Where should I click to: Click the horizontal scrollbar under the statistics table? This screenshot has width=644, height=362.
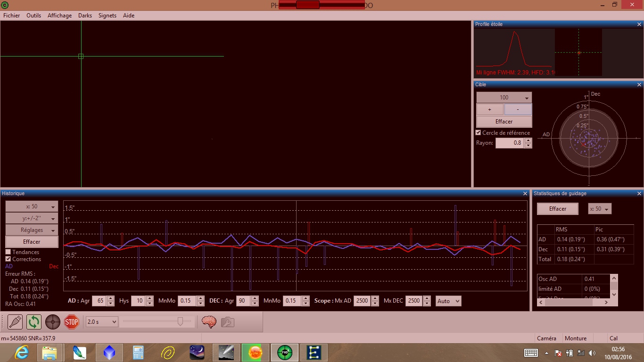pyautogui.click(x=575, y=302)
